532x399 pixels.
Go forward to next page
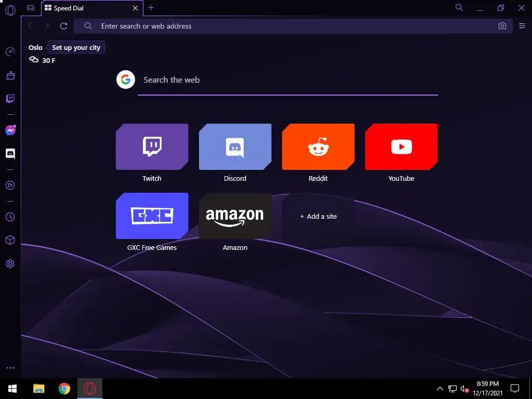(x=47, y=26)
